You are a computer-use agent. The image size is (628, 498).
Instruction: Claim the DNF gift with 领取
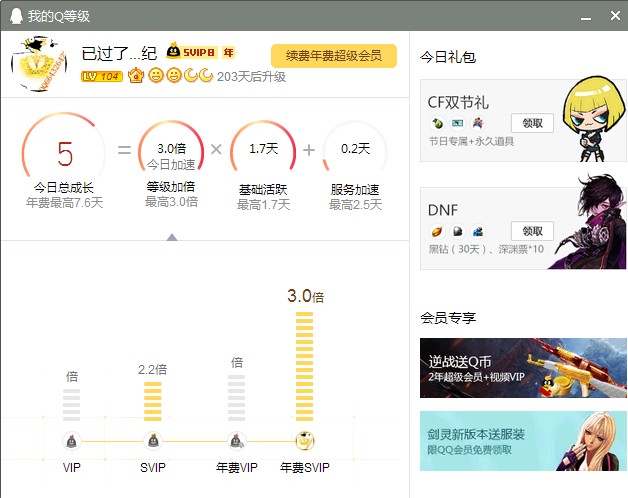tap(532, 231)
